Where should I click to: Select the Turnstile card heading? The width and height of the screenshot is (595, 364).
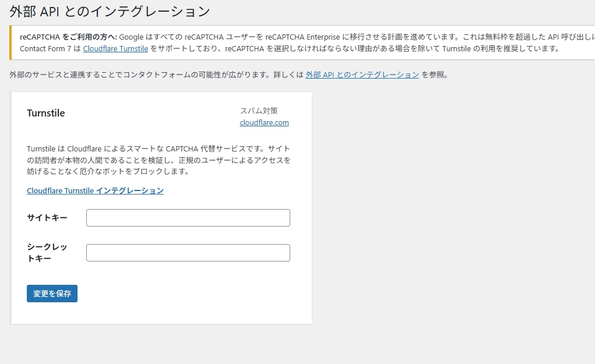coord(46,113)
